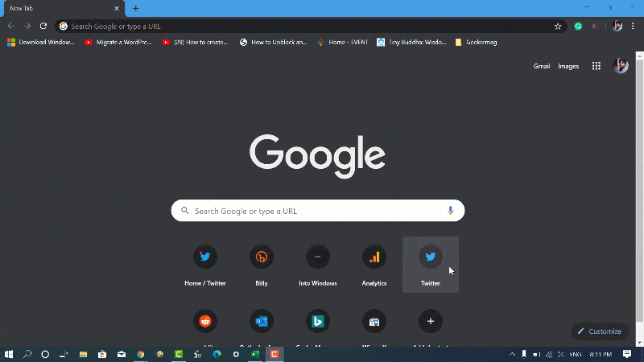The image size is (644, 362).
Task: Open the Bing shortcut icon
Action: pos(317,321)
